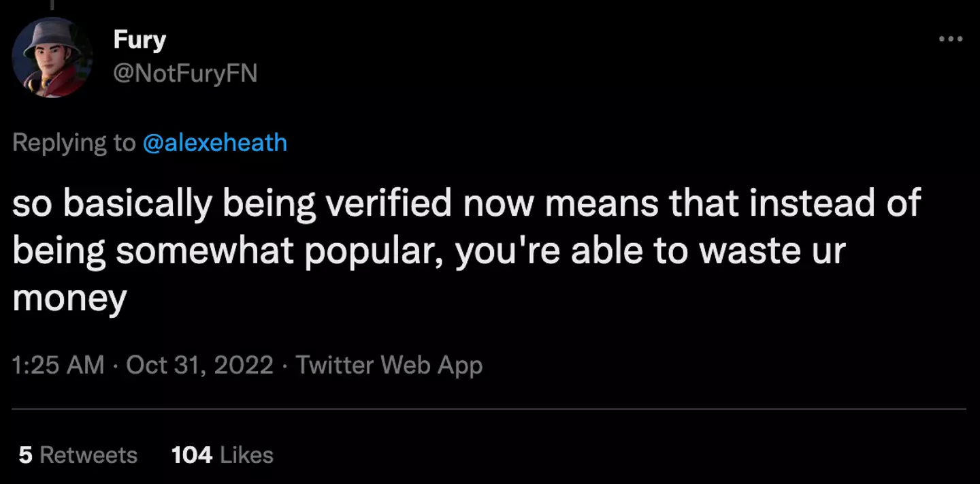The width and height of the screenshot is (980, 484).
Task: Open the Twitter Web App source link
Action: [389, 366]
